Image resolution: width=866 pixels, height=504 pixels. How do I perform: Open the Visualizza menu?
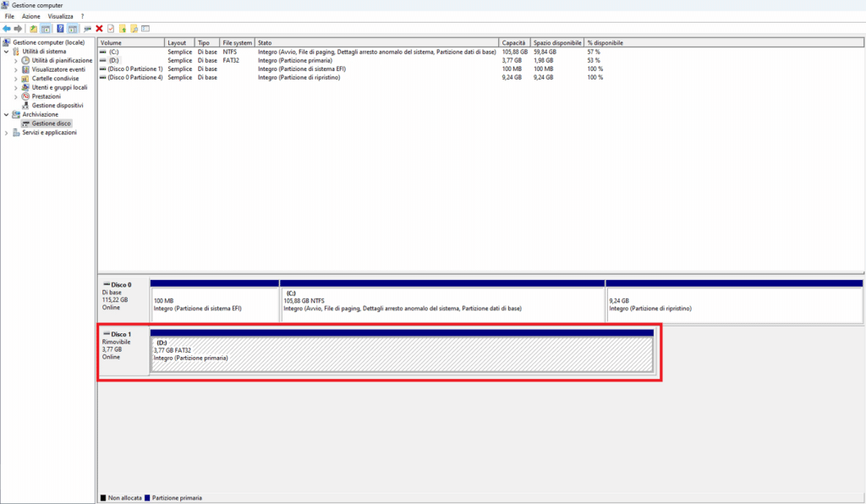(x=60, y=17)
